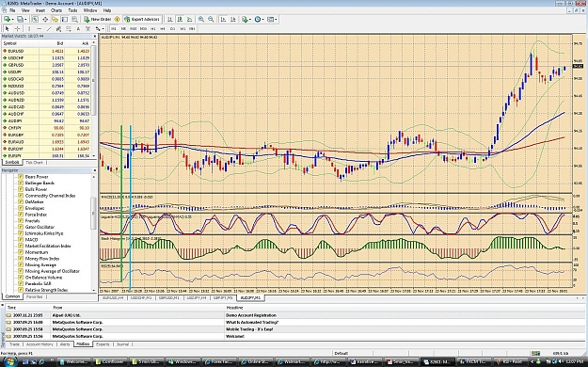Switch chart to Candlesticks style
This screenshot has width=588, height=367.
pos(180,19)
